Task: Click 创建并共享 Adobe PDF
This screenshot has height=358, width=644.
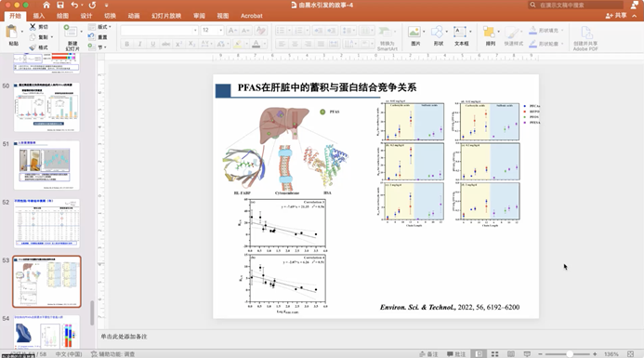Action: click(x=585, y=38)
